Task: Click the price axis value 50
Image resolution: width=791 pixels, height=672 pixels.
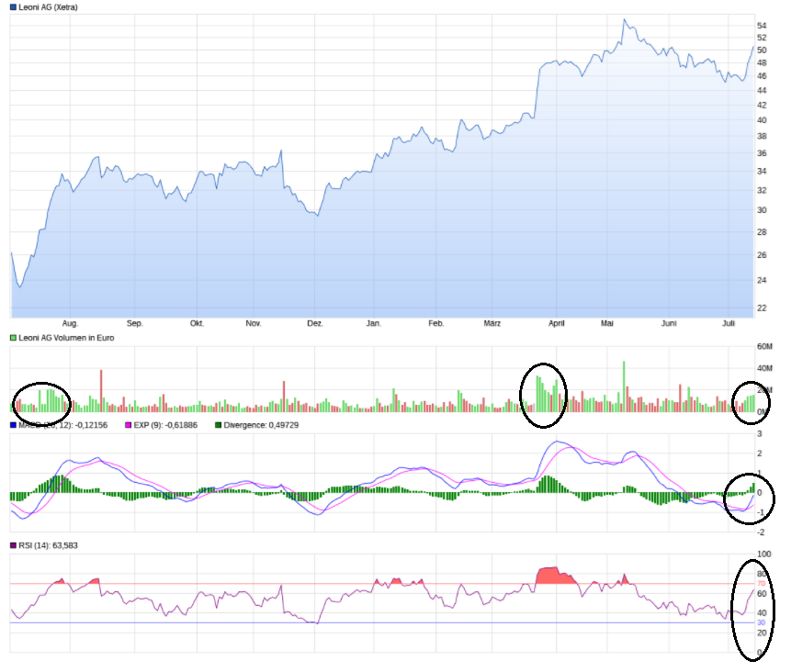Action: pos(762,50)
